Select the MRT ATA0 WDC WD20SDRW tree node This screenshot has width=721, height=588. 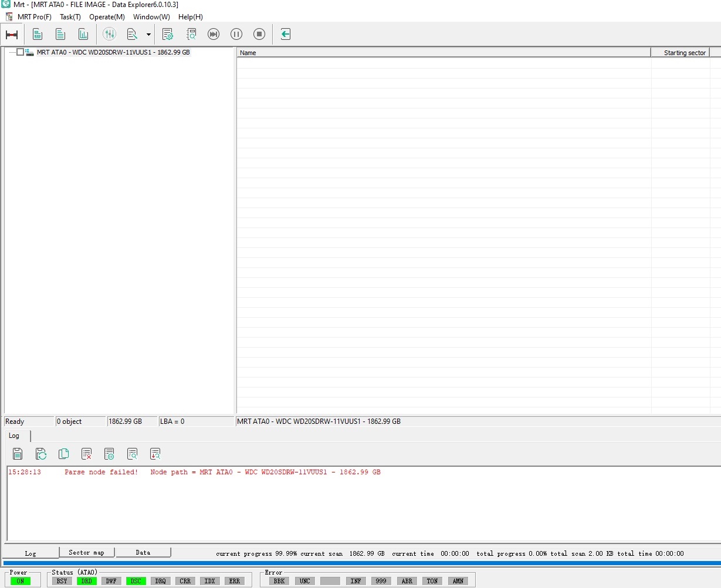pos(113,52)
